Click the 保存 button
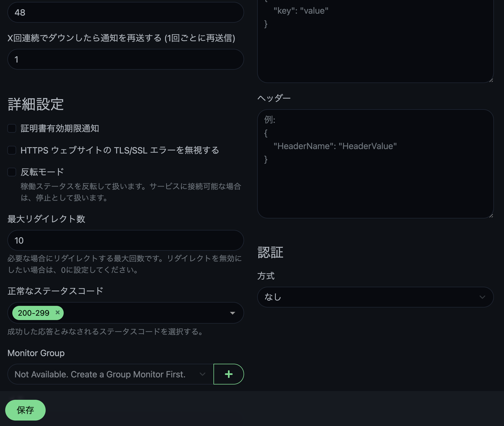504x426 pixels. (x=25, y=410)
